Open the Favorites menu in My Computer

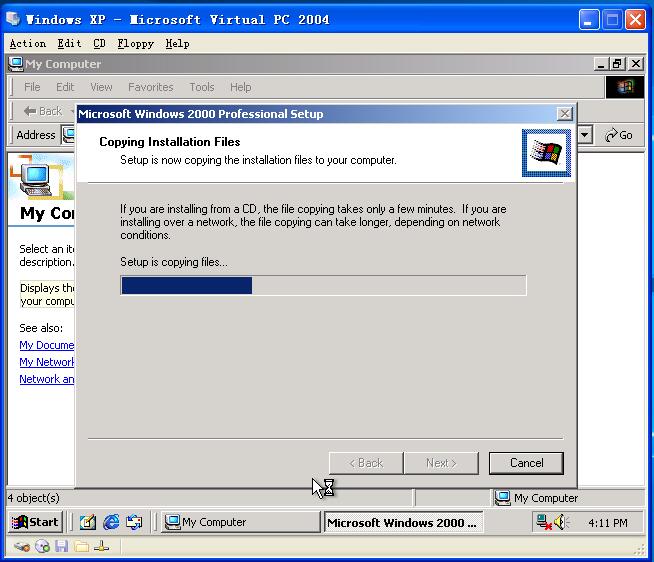151,87
